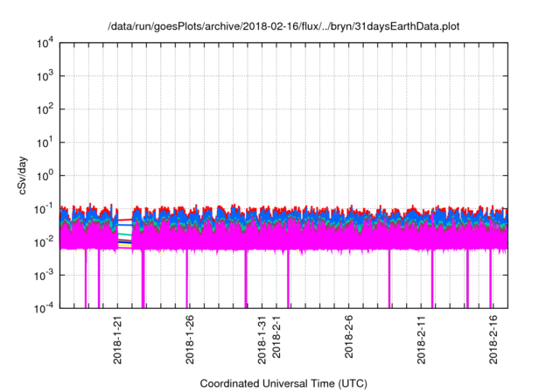The image size is (560, 392).
Task: Click the 10^0 y-axis tick label
Action: coord(45,176)
